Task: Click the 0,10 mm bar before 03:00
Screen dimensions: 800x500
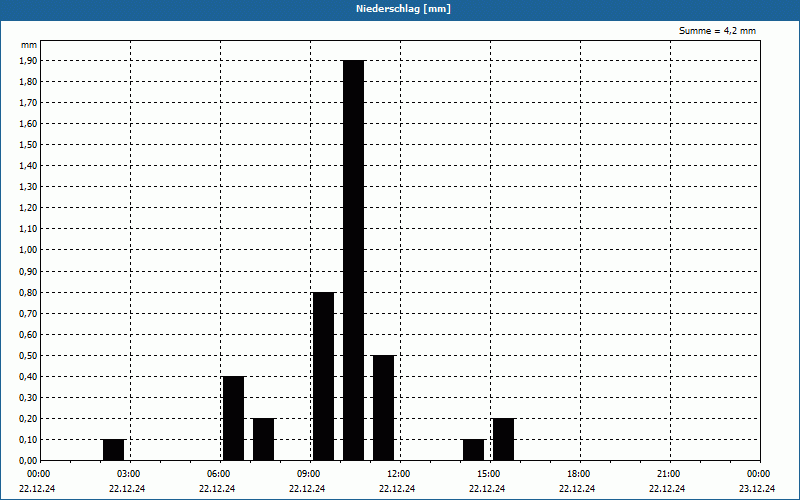Action: [113, 449]
